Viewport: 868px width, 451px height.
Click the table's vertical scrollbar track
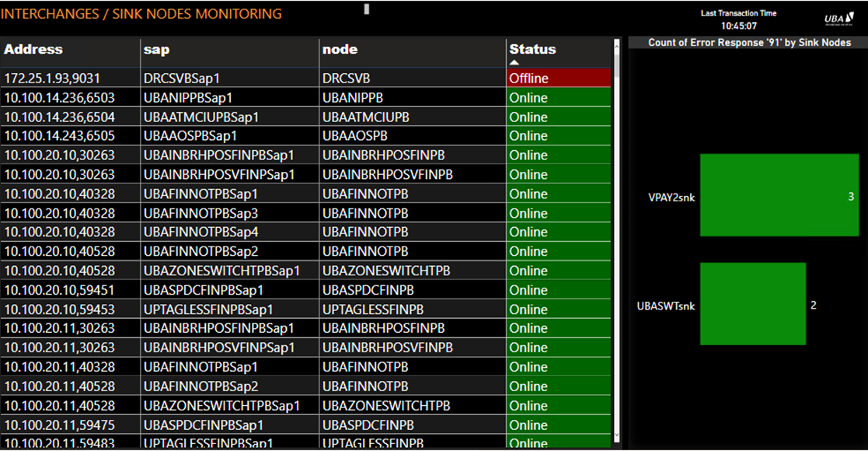point(617,233)
